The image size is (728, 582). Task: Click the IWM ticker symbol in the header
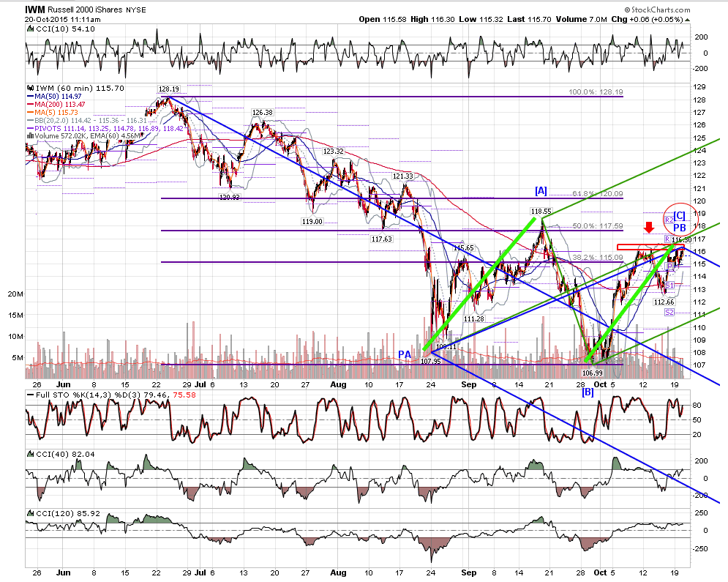pyautogui.click(x=35, y=10)
